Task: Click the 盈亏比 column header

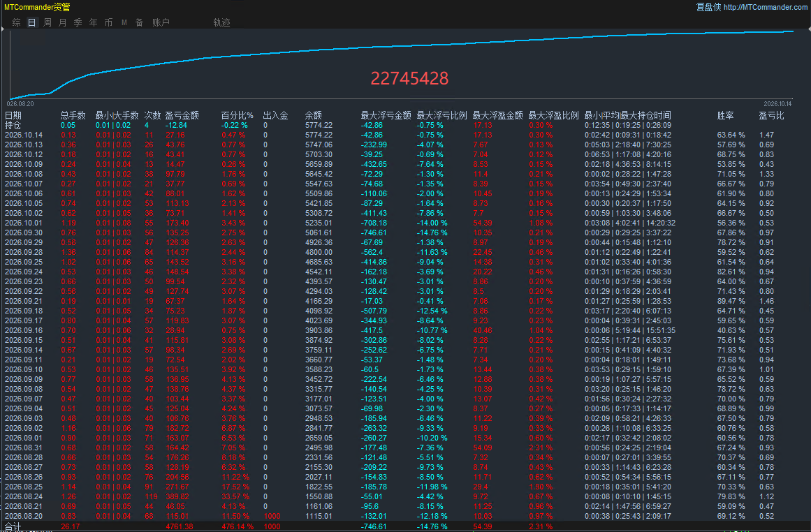Action: [x=772, y=115]
